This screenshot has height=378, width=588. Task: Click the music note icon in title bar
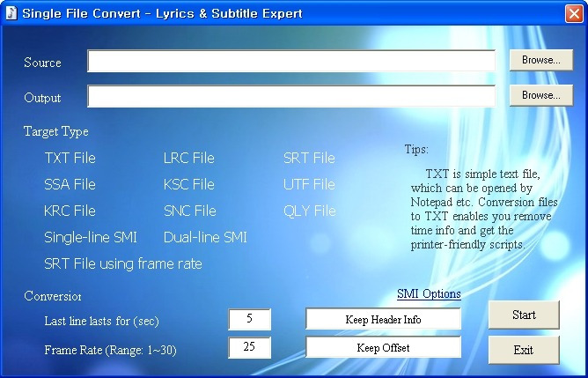11,13
